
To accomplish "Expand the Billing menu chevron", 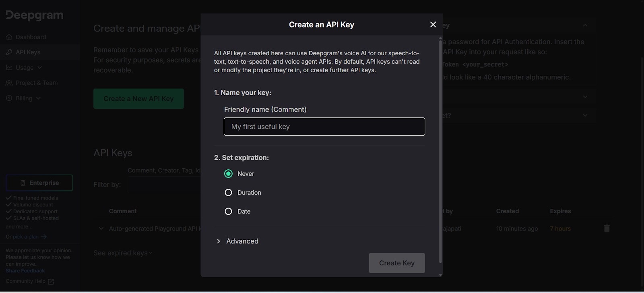I will 38,98.
